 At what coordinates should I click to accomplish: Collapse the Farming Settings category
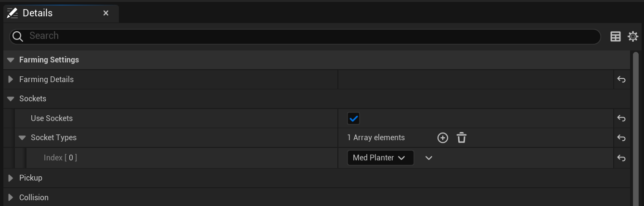[11, 60]
